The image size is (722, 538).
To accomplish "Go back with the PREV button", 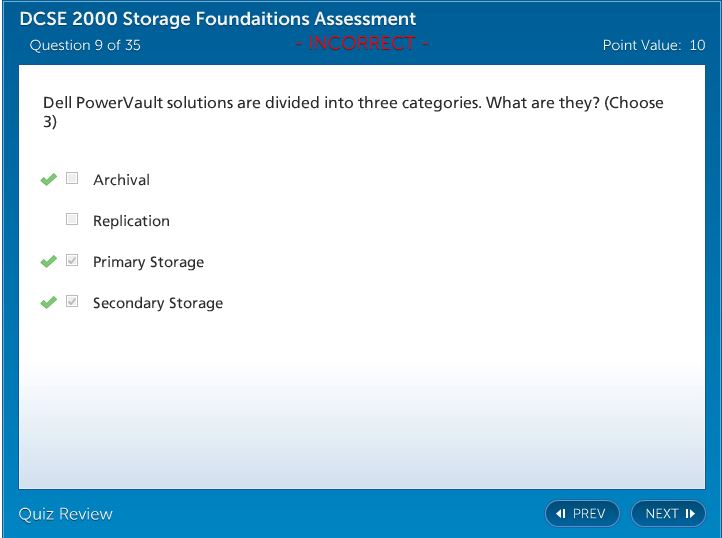I will pyautogui.click(x=582, y=514).
